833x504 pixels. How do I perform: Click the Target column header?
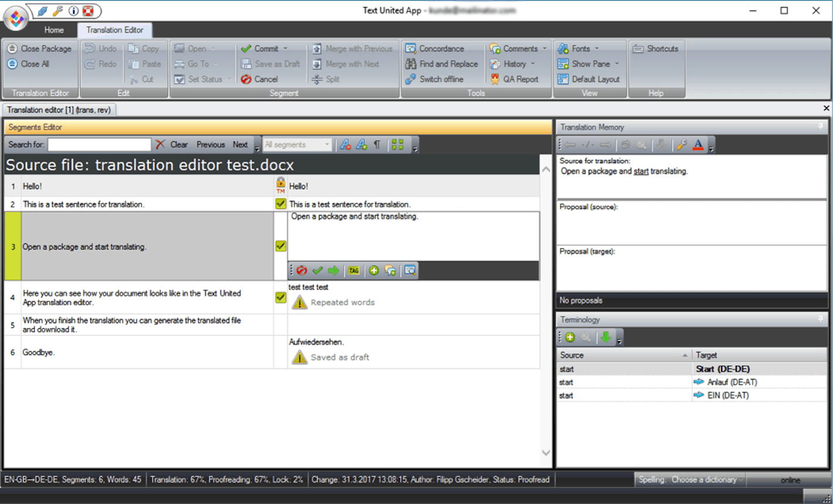point(760,355)
